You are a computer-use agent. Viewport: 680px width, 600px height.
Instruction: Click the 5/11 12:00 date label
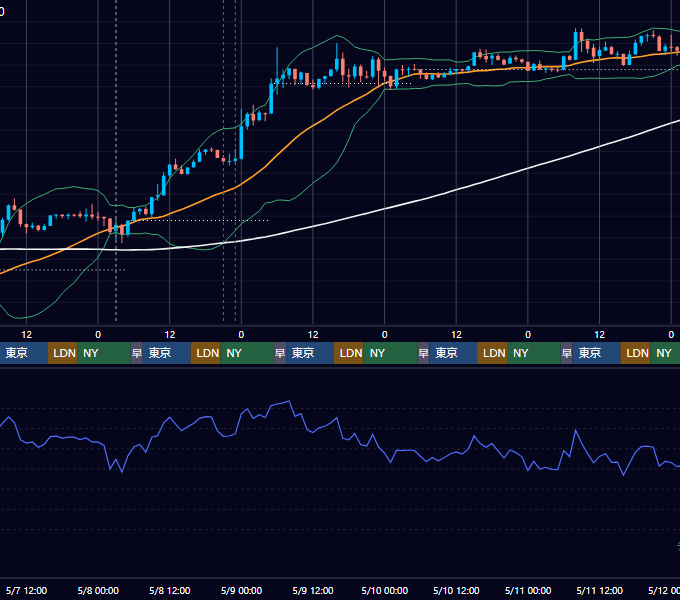pyautogui.click(x=599, y=590)
